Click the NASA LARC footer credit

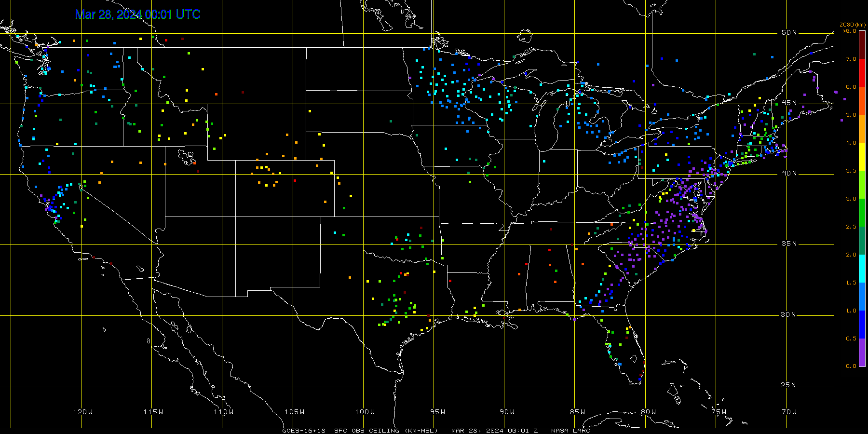[x=570, y=431]
